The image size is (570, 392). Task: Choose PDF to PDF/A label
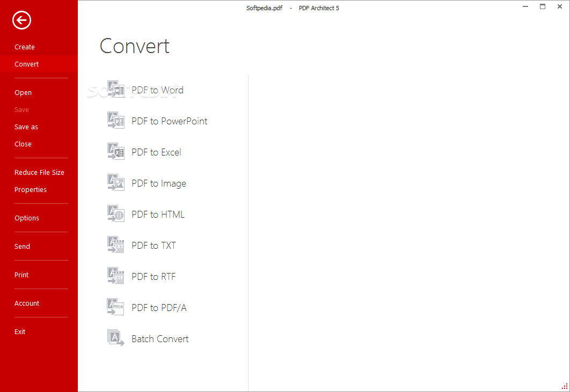pos(159,308)
